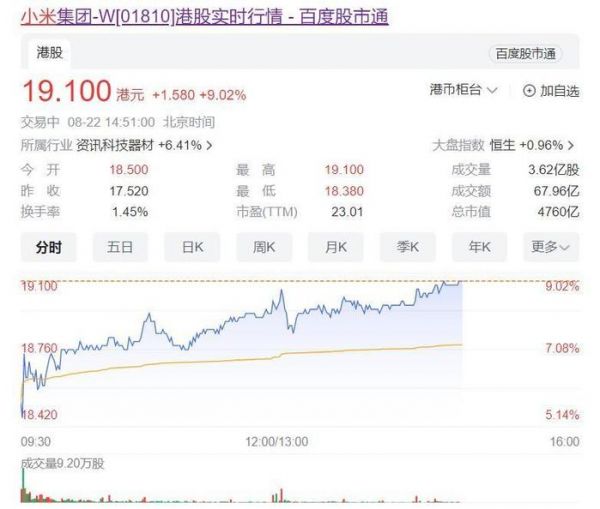Open the 恒生 index chevron arrow
This screenshot has width=600, height=509.
pos(571,145)
